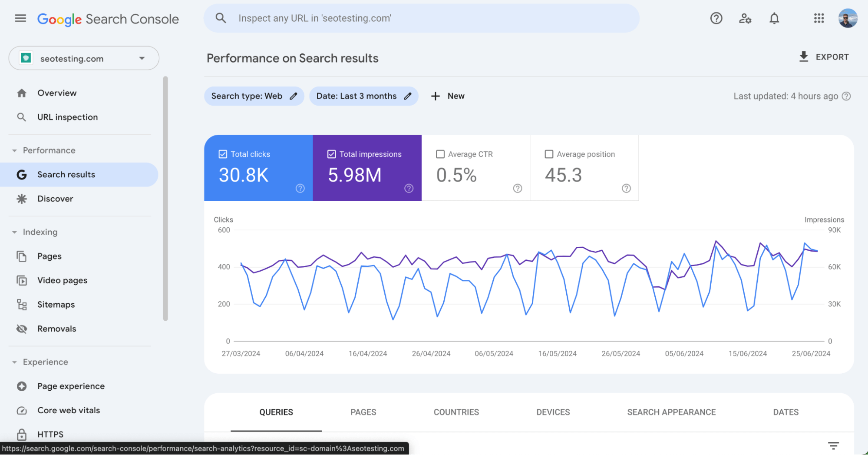This screenshot has height=455, width=868.
Task: Click the EXPORT button label
Action: tap(832, 57)
